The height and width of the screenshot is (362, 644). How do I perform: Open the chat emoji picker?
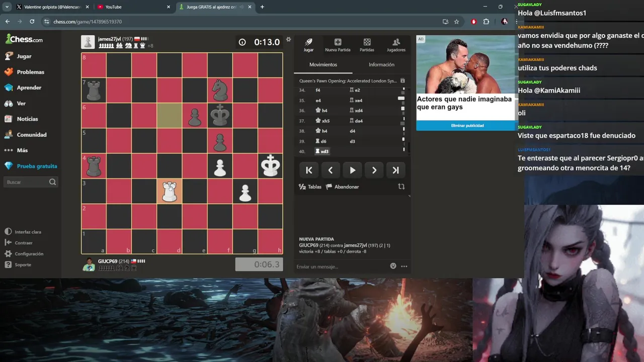tap(393, 266)
